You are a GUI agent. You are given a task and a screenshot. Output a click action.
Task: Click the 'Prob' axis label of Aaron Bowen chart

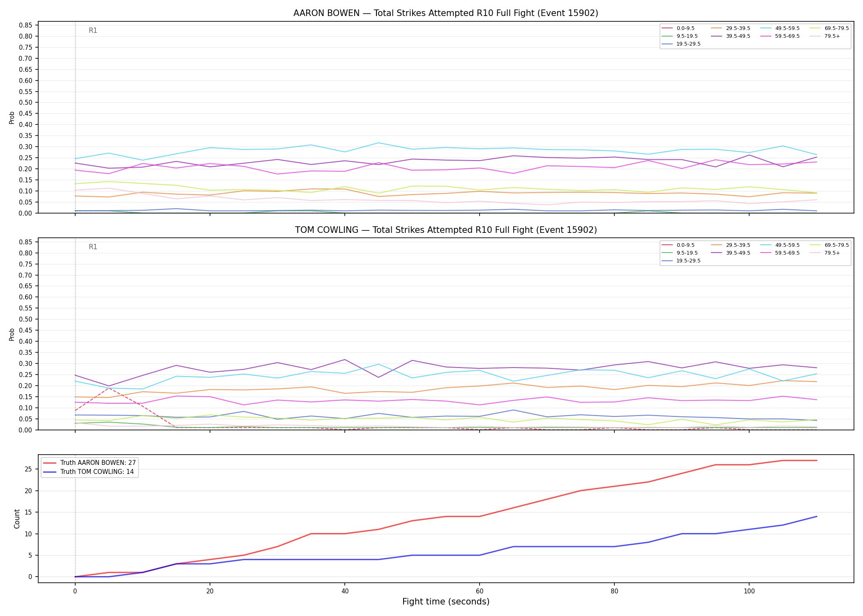pos(12,117)
